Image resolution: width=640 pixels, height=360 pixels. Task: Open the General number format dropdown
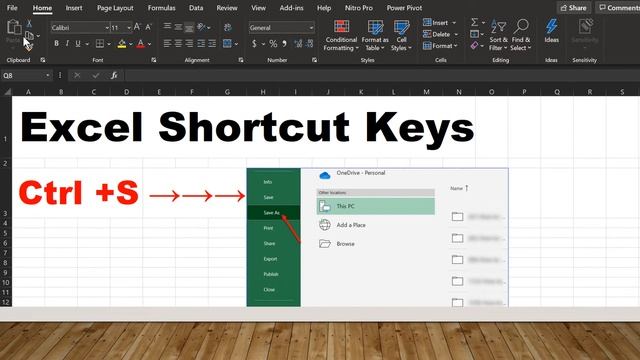click(311, 27)
